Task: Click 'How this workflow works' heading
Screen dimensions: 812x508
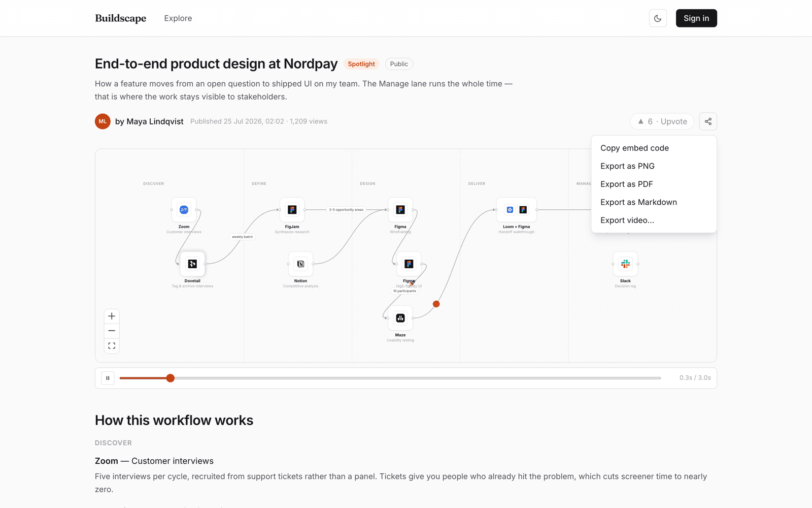Action: coord(174,420)
